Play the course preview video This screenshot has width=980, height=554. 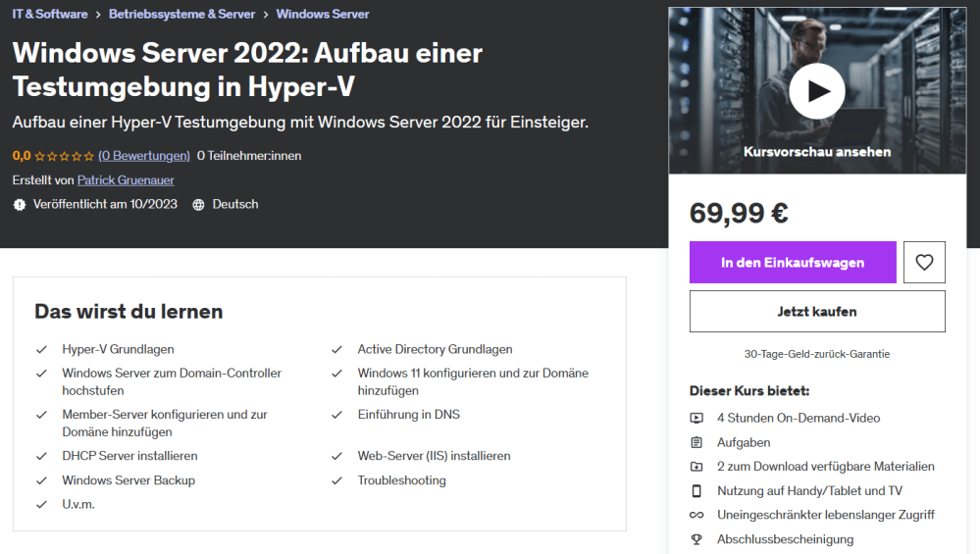pos(816,91)
